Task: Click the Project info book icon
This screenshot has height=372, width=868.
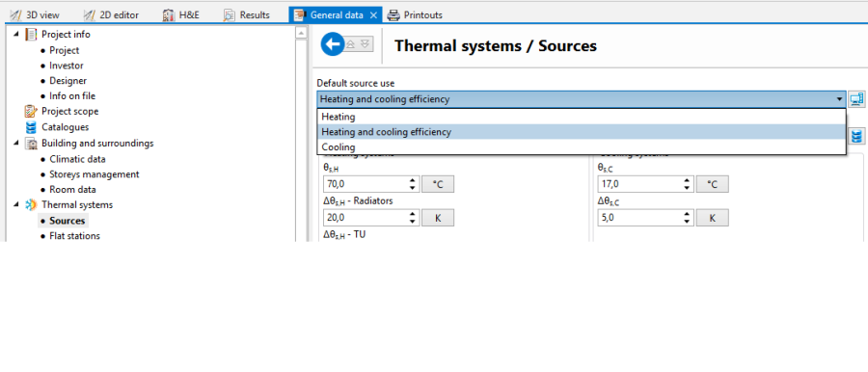Action: point(31,35)
